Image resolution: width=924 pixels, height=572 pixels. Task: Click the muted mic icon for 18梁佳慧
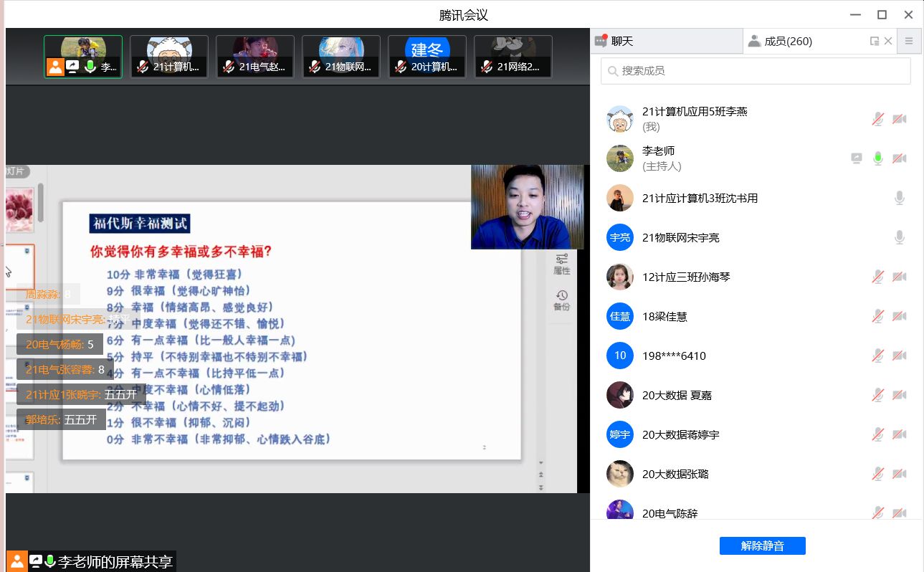pos(878,316)
